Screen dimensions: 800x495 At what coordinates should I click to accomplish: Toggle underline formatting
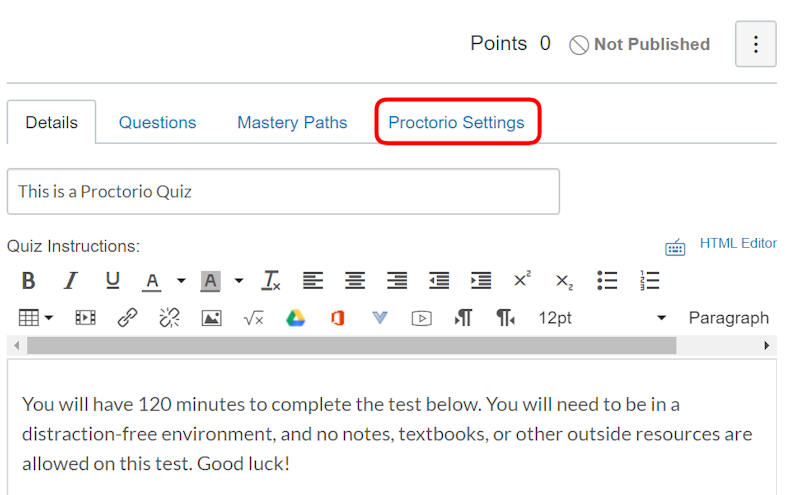(x=112, y=281)
